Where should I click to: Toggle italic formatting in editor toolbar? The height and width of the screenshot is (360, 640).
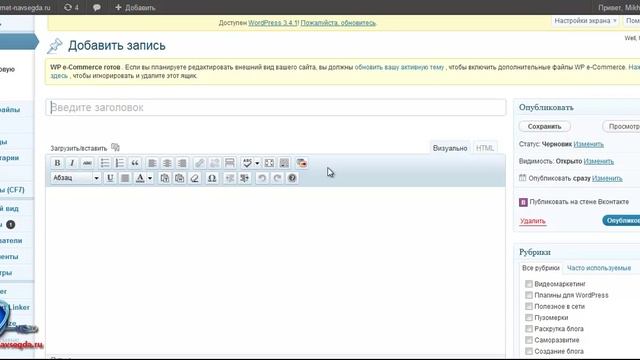point(72,163)
